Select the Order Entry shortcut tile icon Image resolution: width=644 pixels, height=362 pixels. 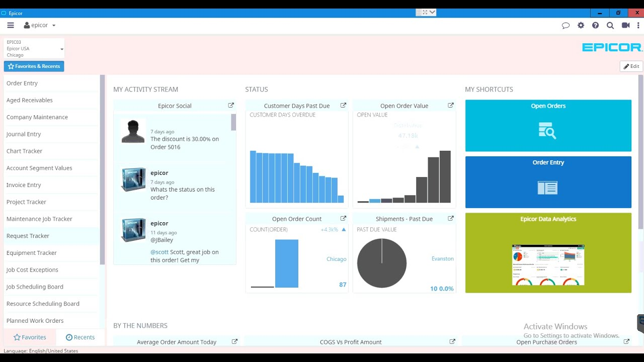click(548, 188)
